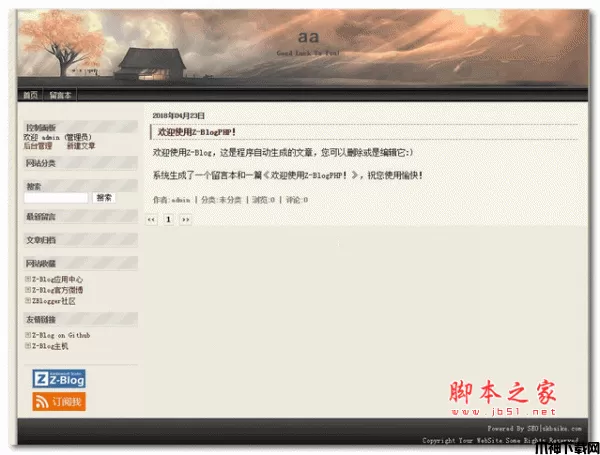Open Z-Blog on Github link
The width and height of the screenshot is (600, 455).
(x=61, y=335)
